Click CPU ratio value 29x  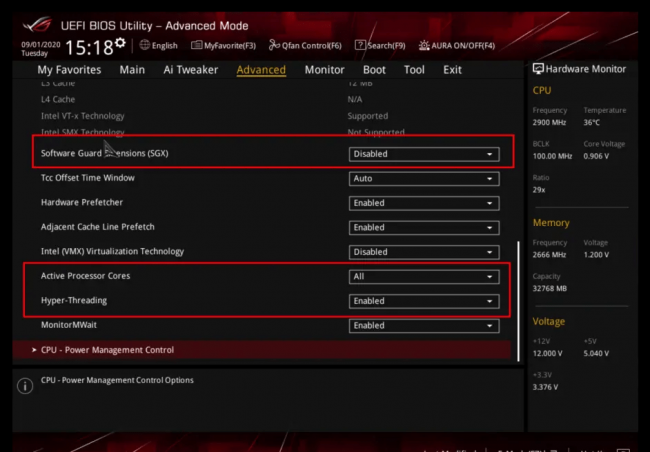[x=539, y=190]
